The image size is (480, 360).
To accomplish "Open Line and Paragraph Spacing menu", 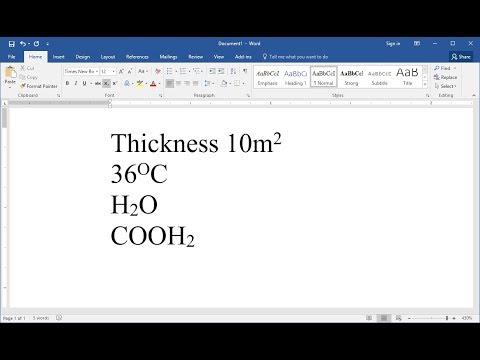I will (x=208, y=83).
